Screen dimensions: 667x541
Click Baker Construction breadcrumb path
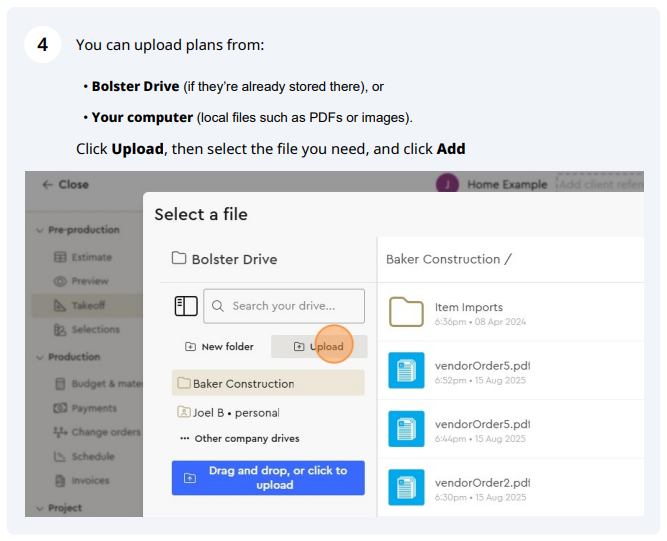[443, 259]
